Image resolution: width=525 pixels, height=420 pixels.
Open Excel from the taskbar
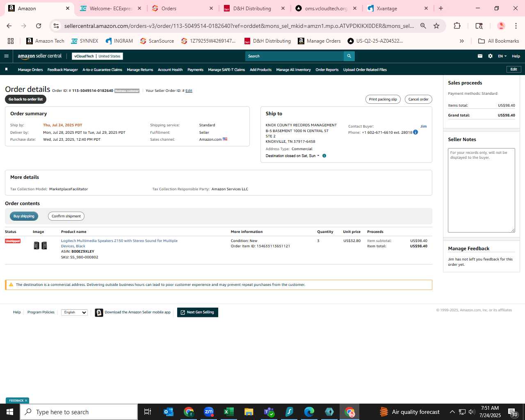pyautogui.click(x=229, y=412)
